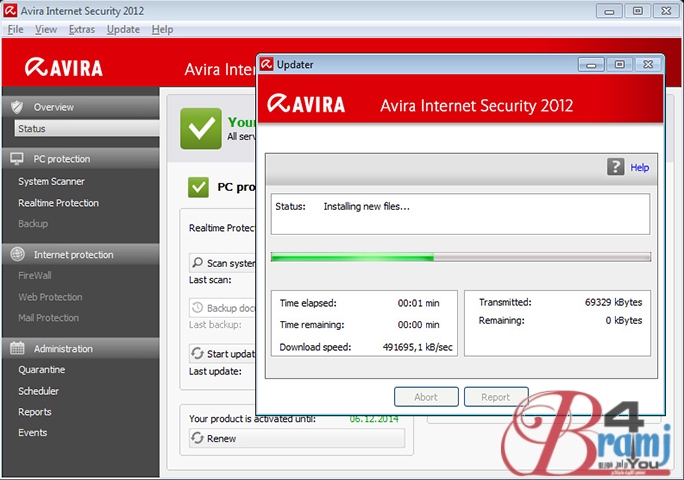Viewport: 684px width, 480px height.
Task: Click the Avira umbrella icon in main title bar
Action: coord(10,11)
